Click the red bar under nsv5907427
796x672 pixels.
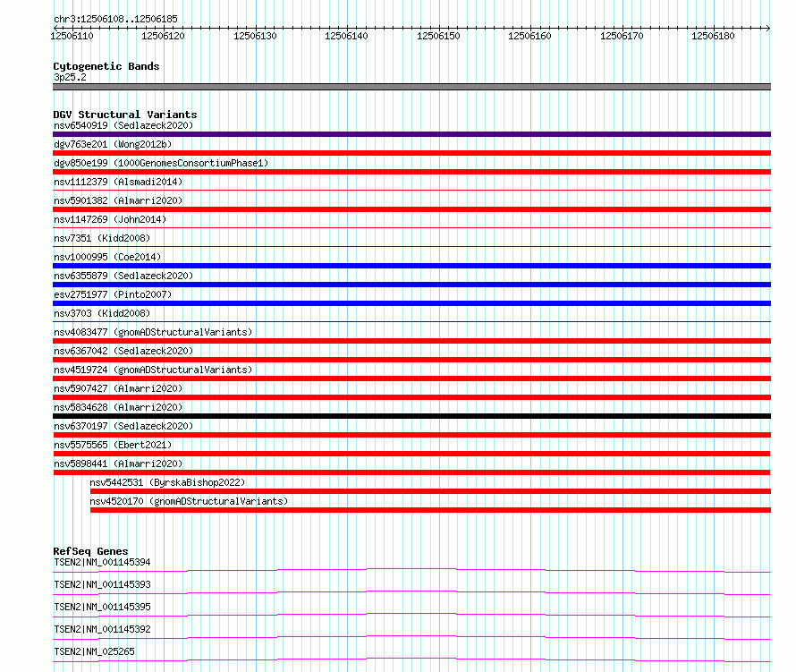coord(411,397)
